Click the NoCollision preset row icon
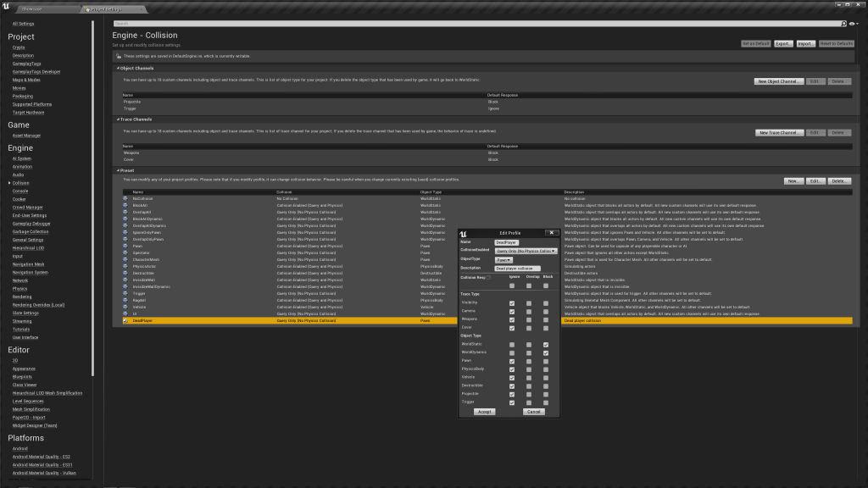This screenshot has width=868, height=488. (125, 198)
